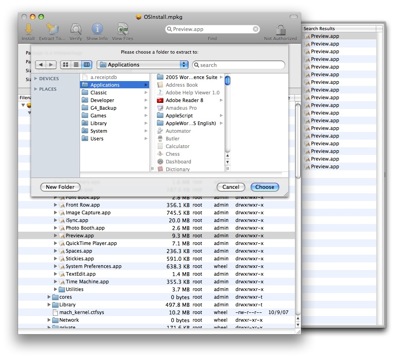Clear the Preview.app find field
The image size is (400, 362).
255,29
